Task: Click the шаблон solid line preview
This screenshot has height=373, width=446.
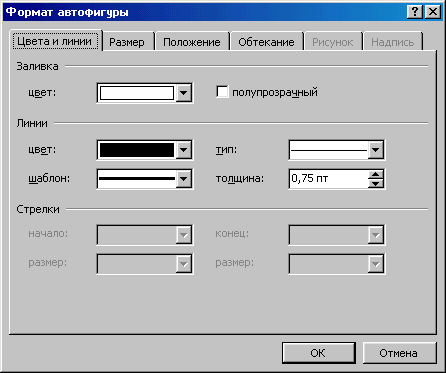Action: tap(137, 179)
